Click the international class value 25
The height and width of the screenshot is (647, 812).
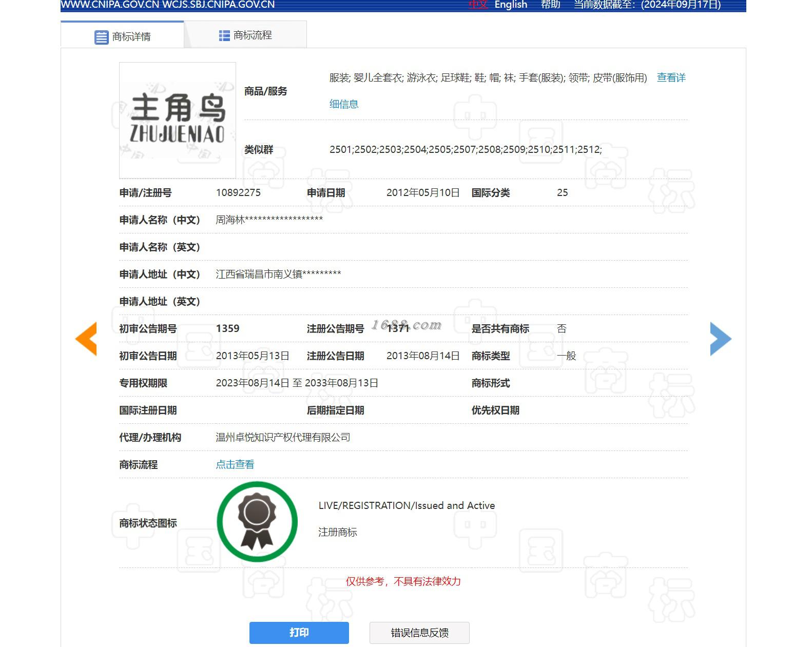pos(563,192)
